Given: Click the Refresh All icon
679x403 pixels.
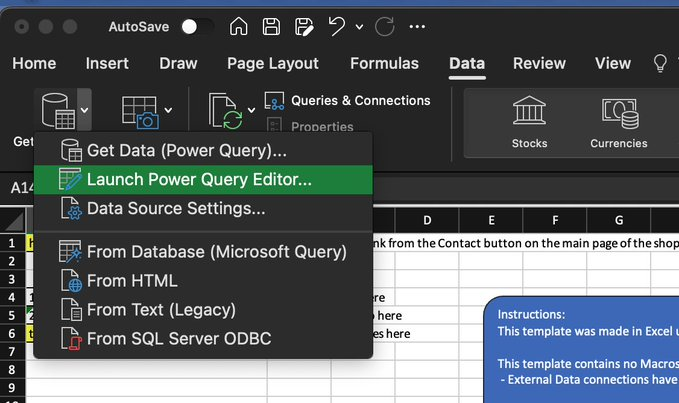Looking at the screenshot, I should pos(226,111).
